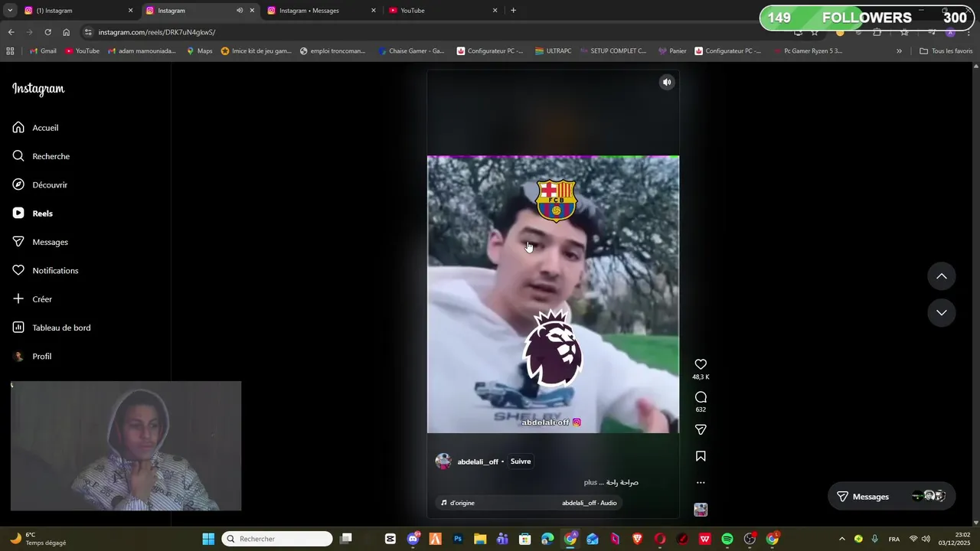Open the Maps bookmark
The image size is (980, 551).
point(199,51)
